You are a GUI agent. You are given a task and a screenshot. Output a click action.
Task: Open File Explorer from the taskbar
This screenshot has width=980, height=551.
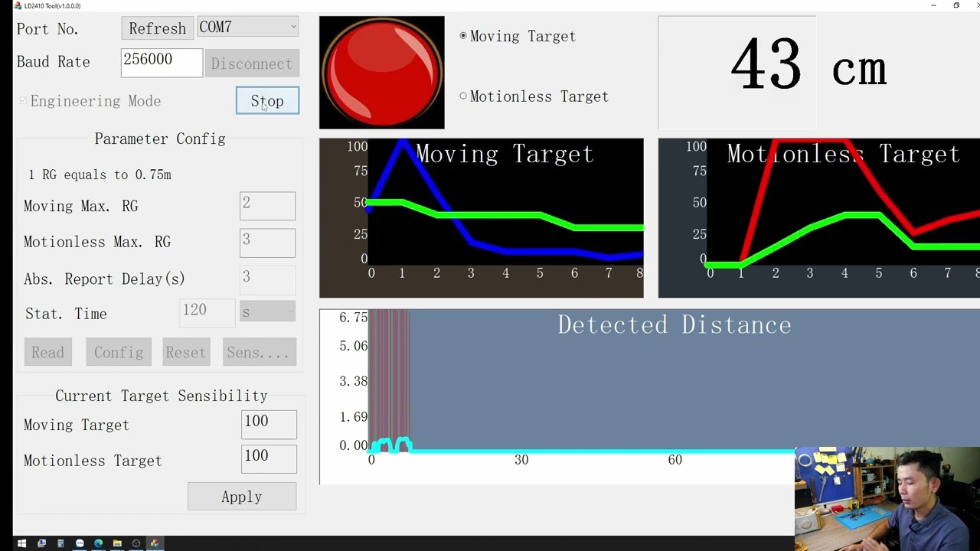[117, 543]
